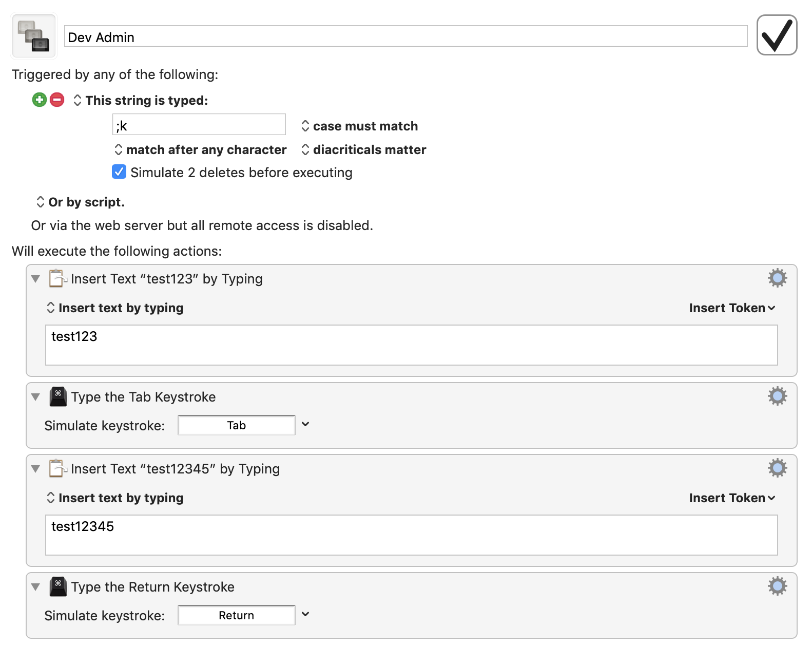Open gear menu for test123 action
This screenshot has width=812, height=646.
(777, 278)
